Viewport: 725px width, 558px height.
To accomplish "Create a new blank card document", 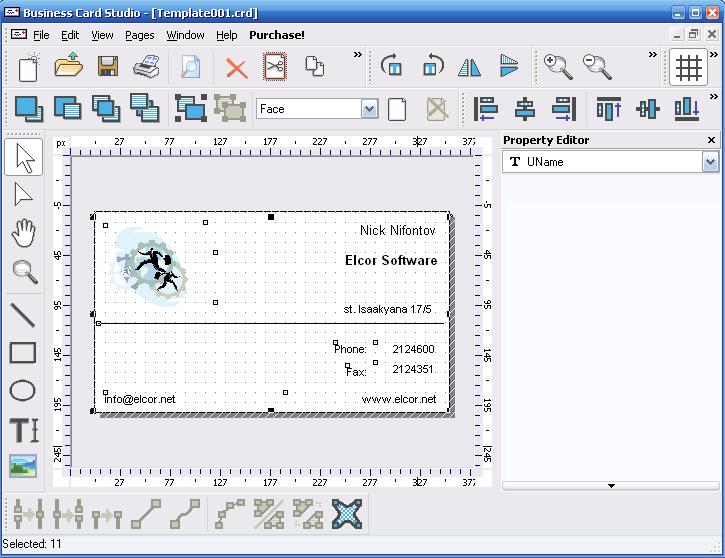I will [x=29, y=67].
